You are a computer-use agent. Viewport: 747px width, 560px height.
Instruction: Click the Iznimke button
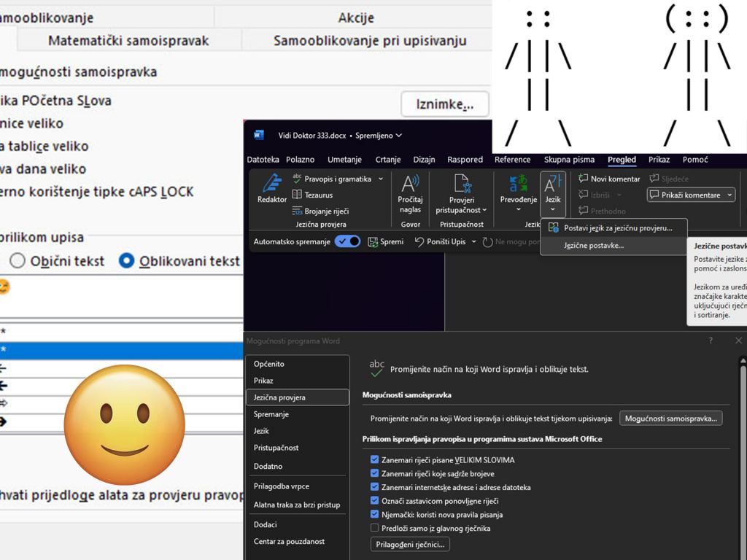pyautogui.click(x=445, y=104)
